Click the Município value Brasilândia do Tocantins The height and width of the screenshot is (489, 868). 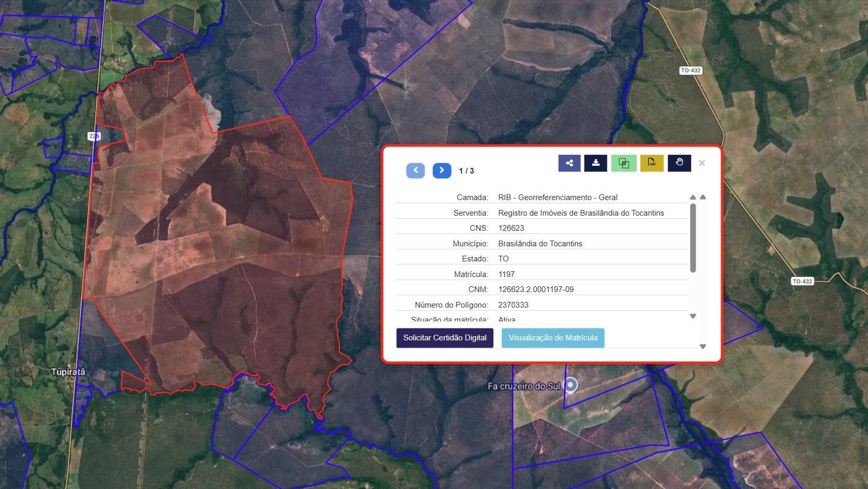click(540, 244)
